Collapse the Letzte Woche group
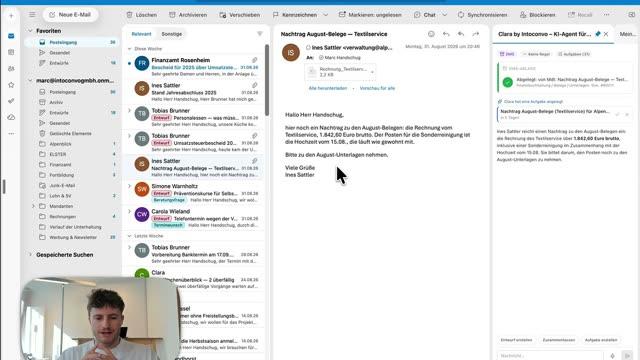The height and width of the screenshot is (360, 640). (129, 236)
